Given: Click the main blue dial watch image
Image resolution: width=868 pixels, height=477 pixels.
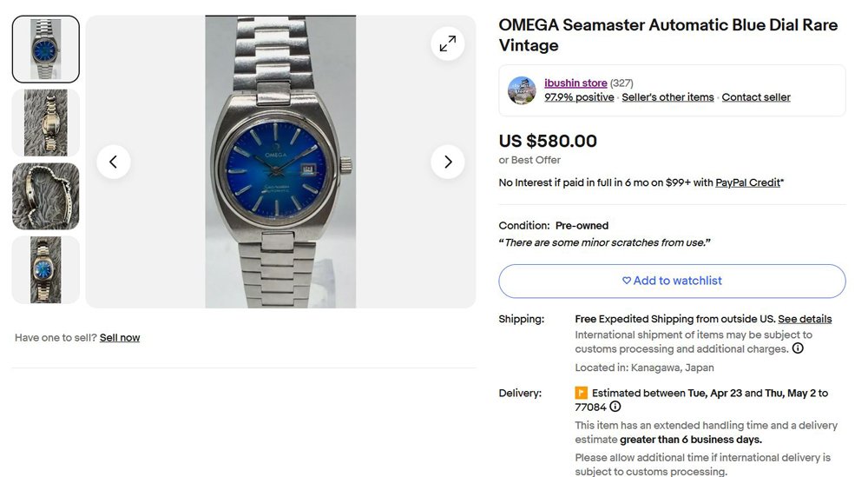Looking at the screenshot, I should 280,162.
